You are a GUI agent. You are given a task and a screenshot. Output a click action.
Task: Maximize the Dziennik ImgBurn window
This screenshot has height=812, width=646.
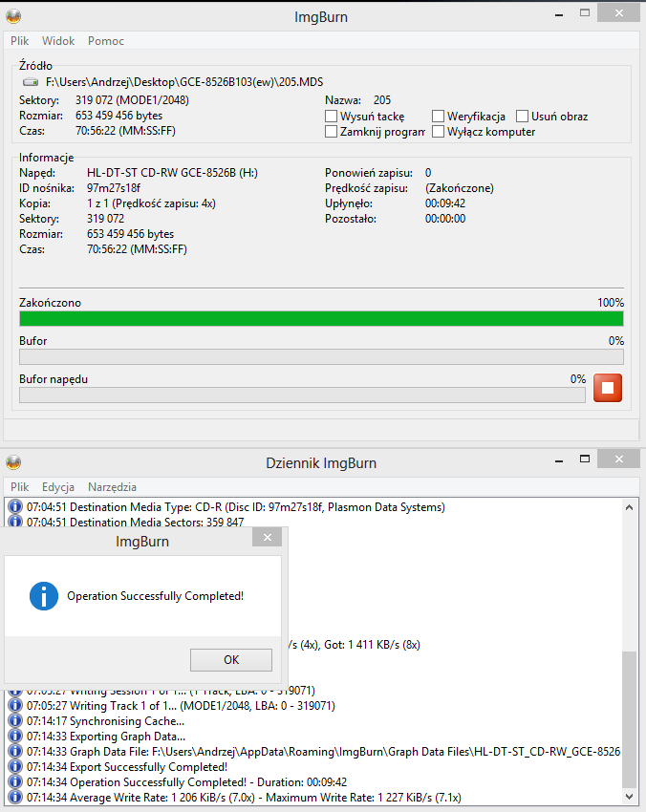585,459
